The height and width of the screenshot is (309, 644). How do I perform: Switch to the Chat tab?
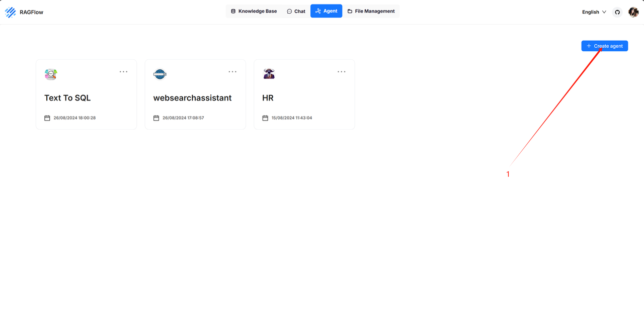pos(296,11)
